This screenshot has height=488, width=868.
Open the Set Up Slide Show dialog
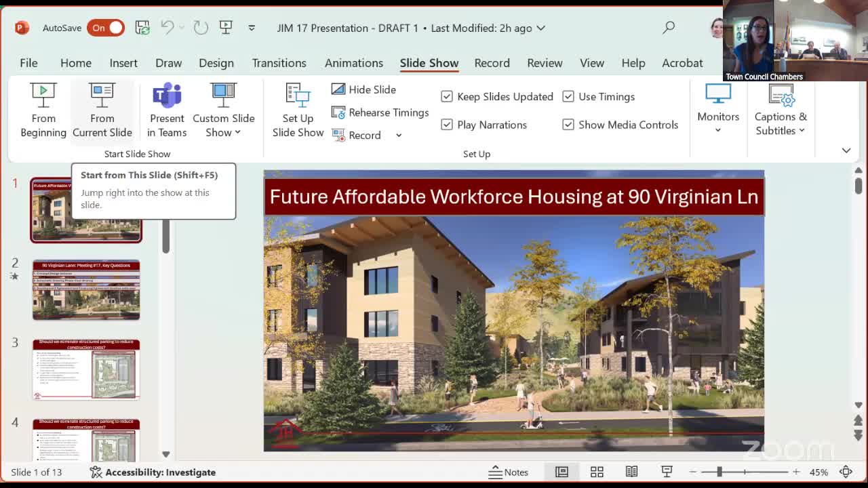pos(298,110)
